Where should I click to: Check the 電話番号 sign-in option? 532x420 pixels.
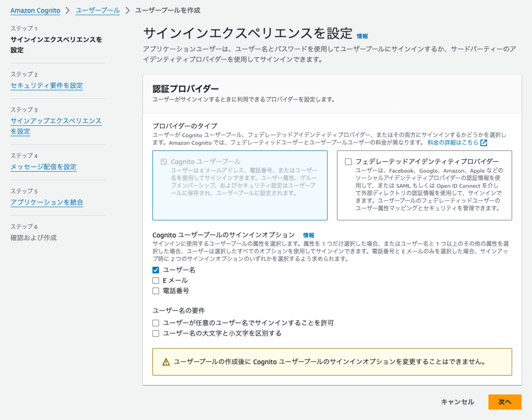tap(156, 291)
